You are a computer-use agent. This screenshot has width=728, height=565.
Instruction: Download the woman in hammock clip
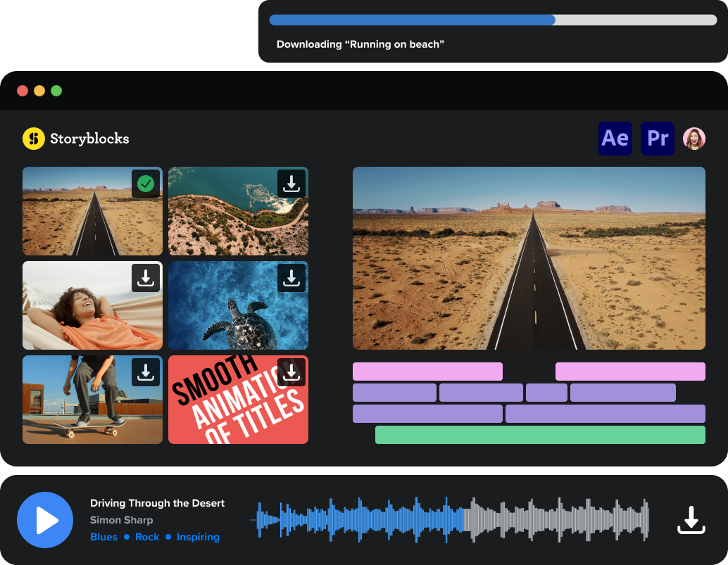point(146,278)
